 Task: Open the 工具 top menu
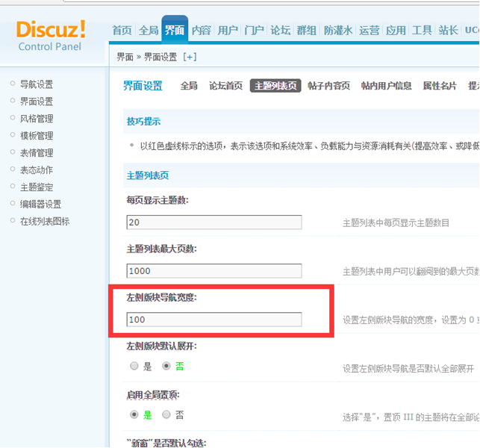[422, 31]
